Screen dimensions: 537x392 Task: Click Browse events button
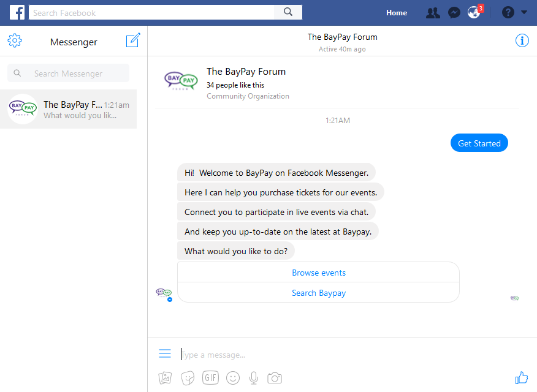click(319, 273)
